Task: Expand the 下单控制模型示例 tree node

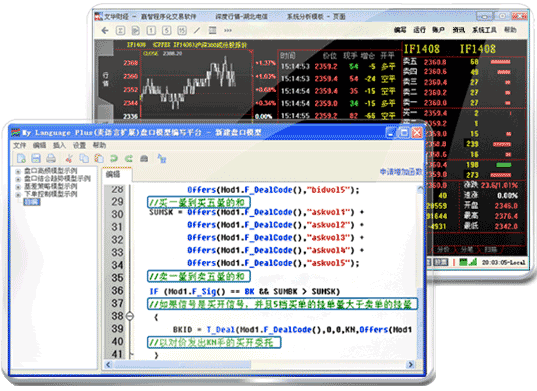Action: pos(18,194)
